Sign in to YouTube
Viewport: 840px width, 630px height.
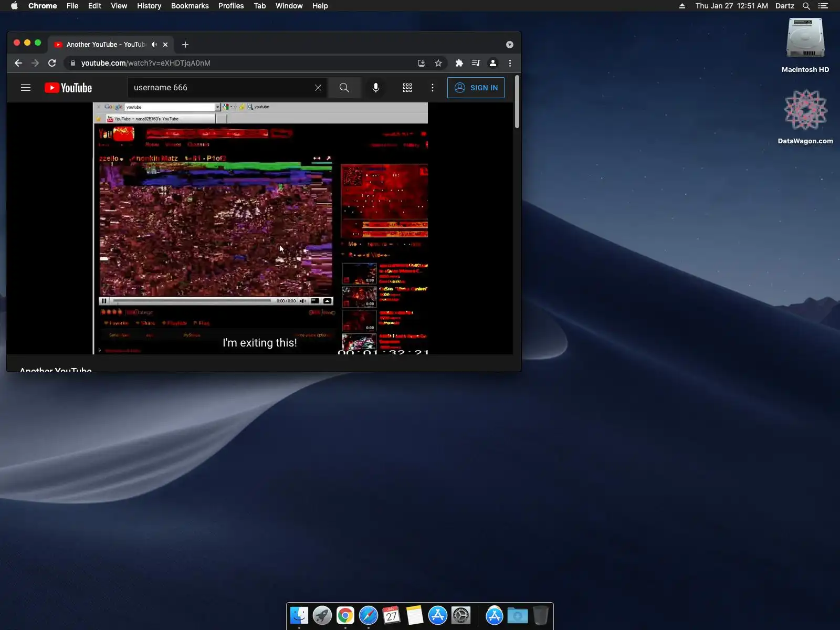[x=476, y=88]
